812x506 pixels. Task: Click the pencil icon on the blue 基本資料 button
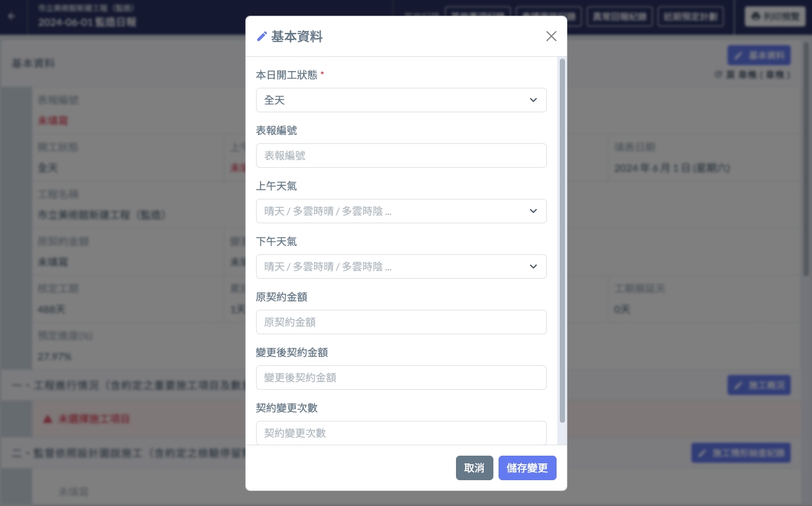pos(739,56)
